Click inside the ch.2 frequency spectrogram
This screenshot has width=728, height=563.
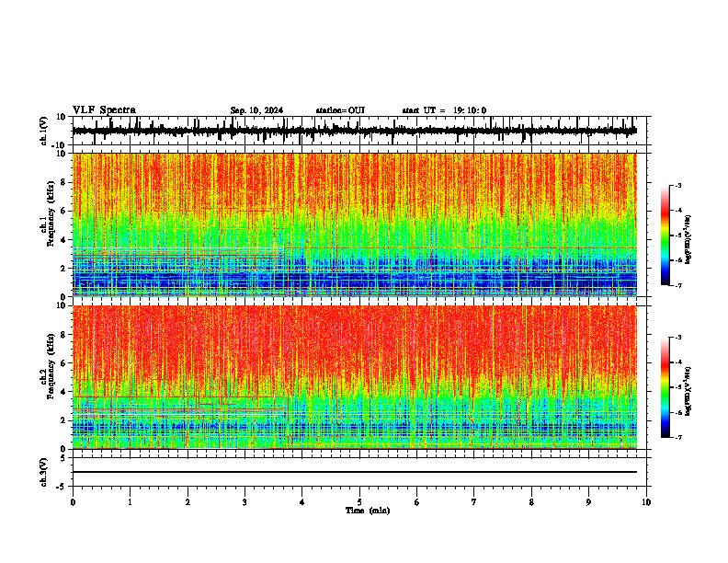pyautogui.click(x=354, y=377)
